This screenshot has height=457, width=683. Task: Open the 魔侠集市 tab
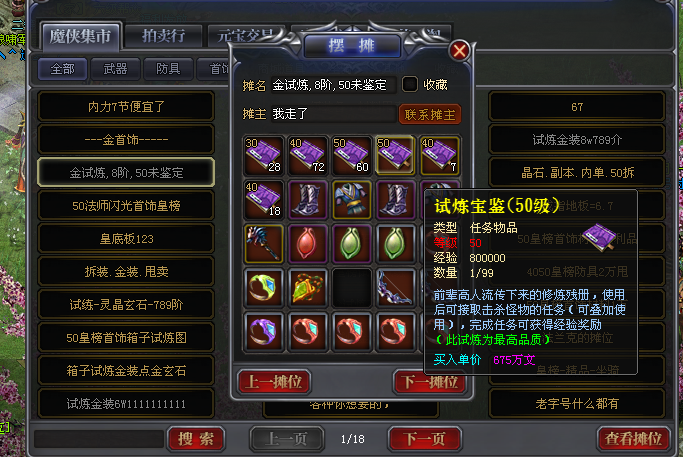pos(80,36)
